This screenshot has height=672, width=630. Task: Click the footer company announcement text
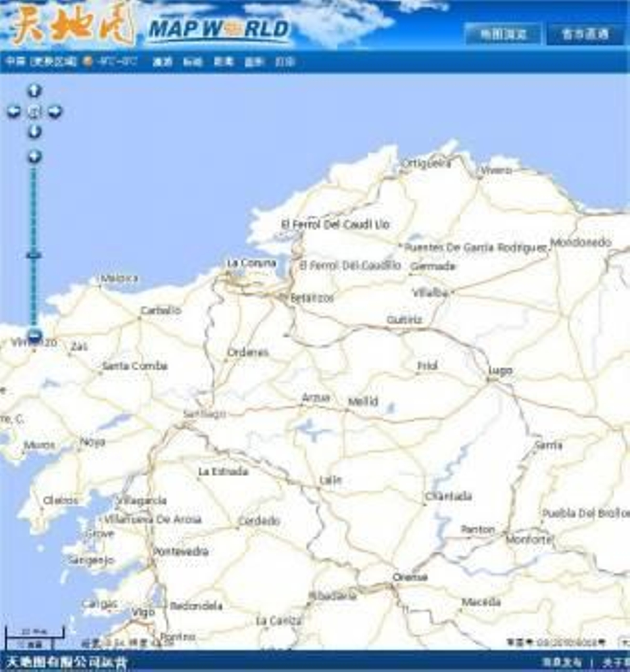(67, 663)
